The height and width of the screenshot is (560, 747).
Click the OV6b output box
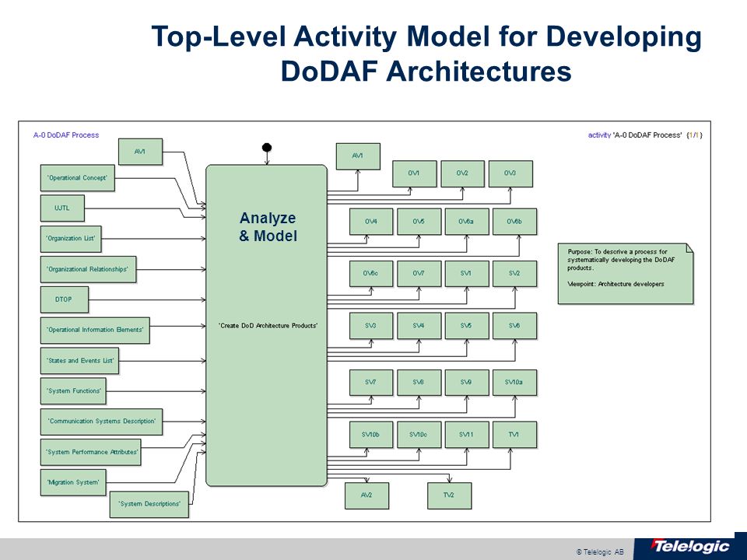tap(514, 222)
